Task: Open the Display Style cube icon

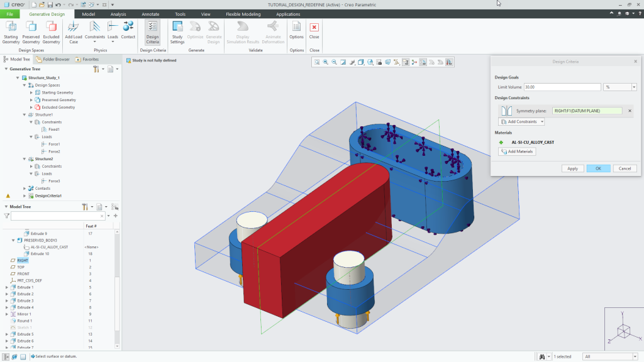Action: [361, 62]
